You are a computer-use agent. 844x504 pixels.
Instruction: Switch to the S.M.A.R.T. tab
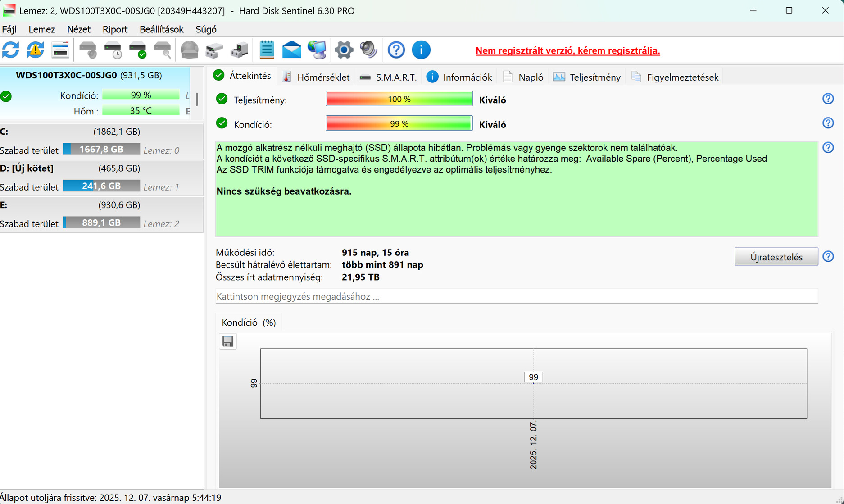388,77
